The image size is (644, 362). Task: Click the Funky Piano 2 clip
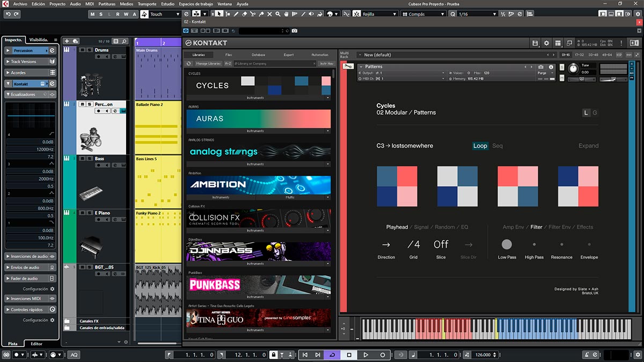click(158, 235)
